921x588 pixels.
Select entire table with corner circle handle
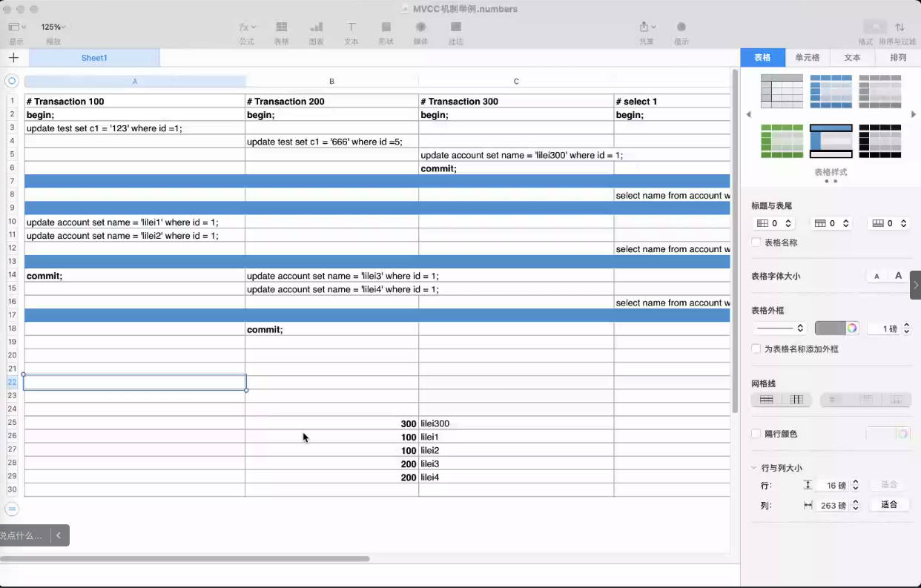tap(12, 81)
